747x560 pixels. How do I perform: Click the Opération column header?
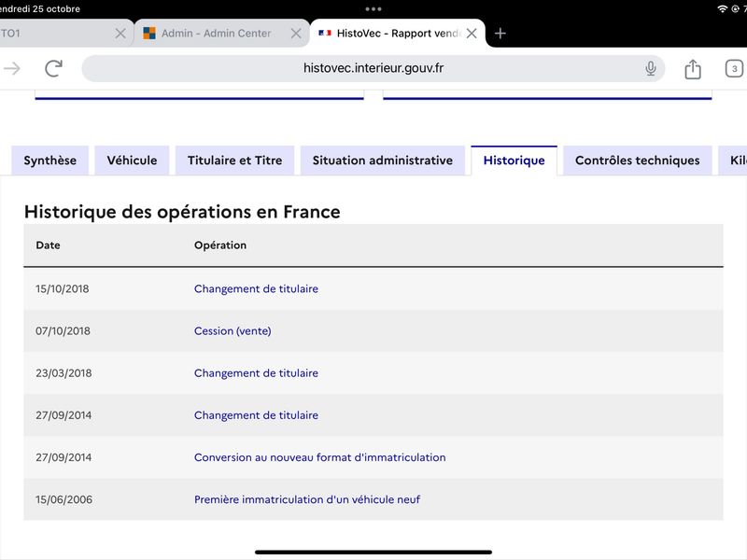click(x=220, y=245)
